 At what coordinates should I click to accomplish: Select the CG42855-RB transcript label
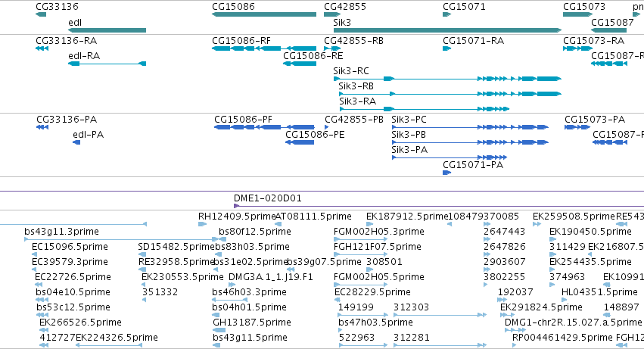tap(353, 41)
